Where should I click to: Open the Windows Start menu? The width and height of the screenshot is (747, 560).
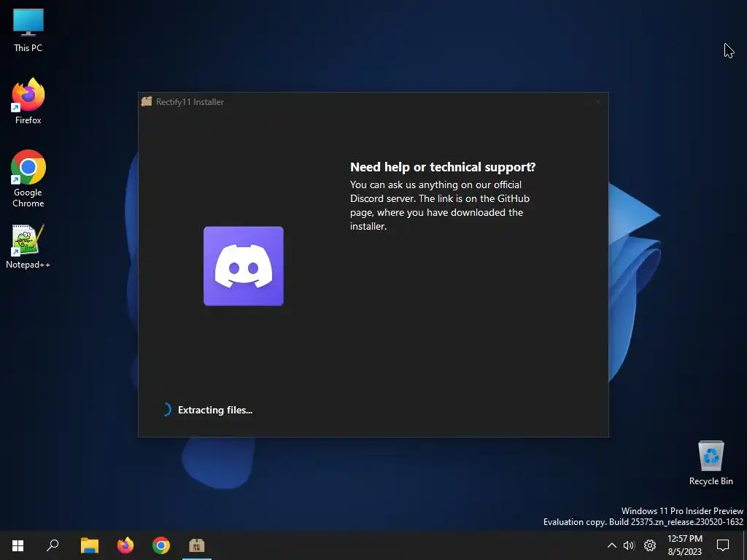click(18, 545)
